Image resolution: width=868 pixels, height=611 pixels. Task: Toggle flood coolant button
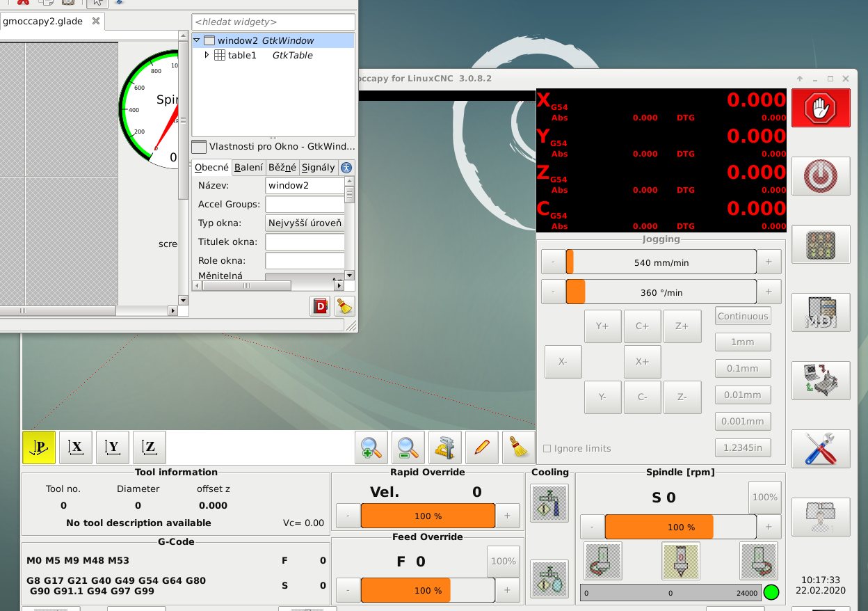pyautogui.click(x=549, y=503)
